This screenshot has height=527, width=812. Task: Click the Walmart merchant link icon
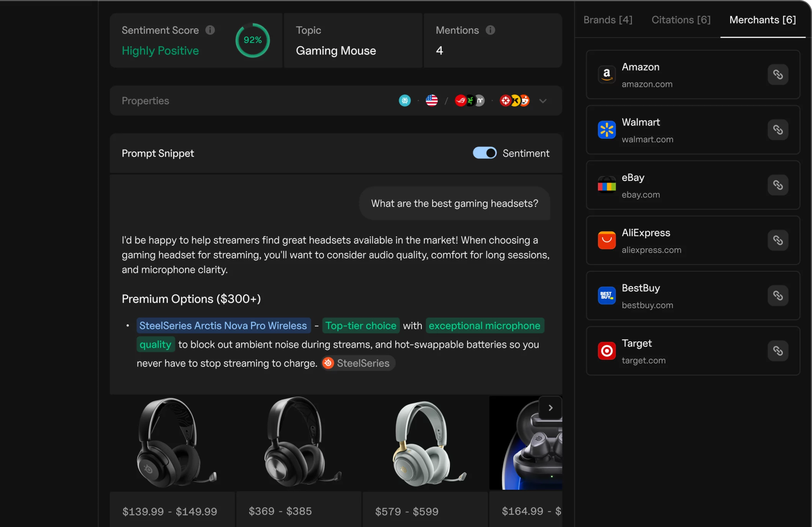[778, 130]
